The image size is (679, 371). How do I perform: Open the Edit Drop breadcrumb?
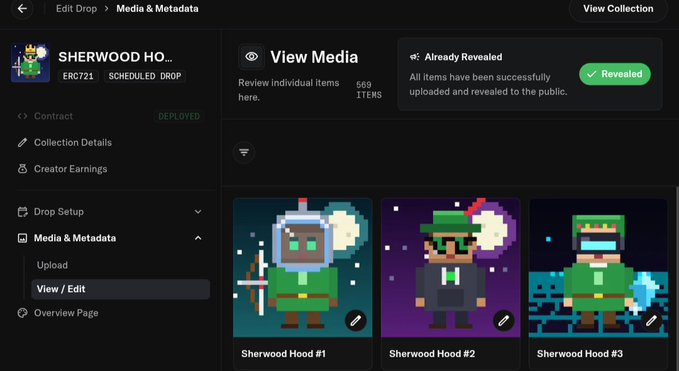click(76, 9)
